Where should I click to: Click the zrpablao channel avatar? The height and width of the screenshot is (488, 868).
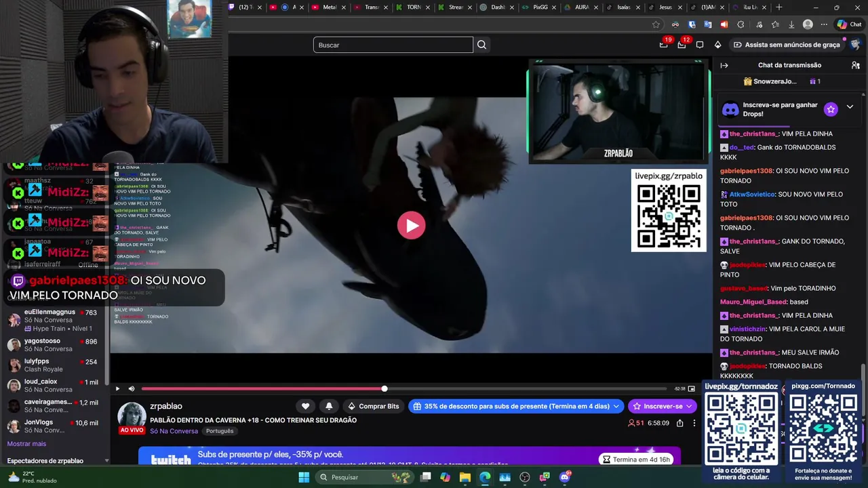coord(132,415)
